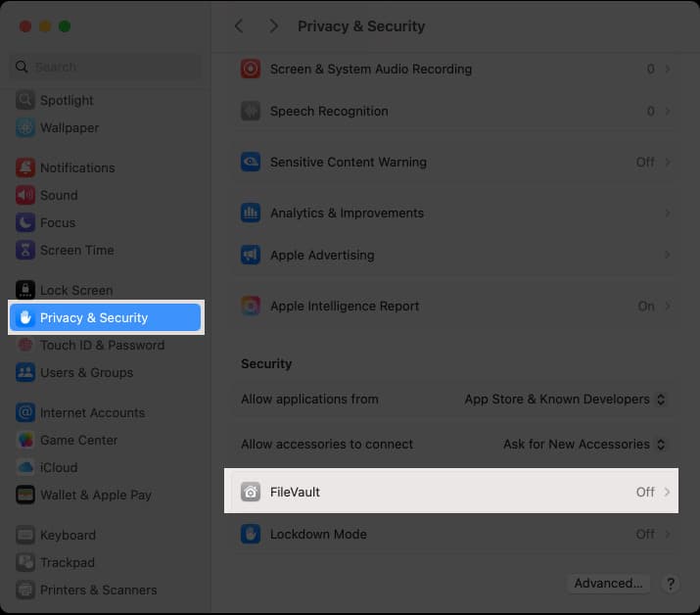Expand Apple Advertising row chevron
The image size is (700, 615).
point(668,255)
